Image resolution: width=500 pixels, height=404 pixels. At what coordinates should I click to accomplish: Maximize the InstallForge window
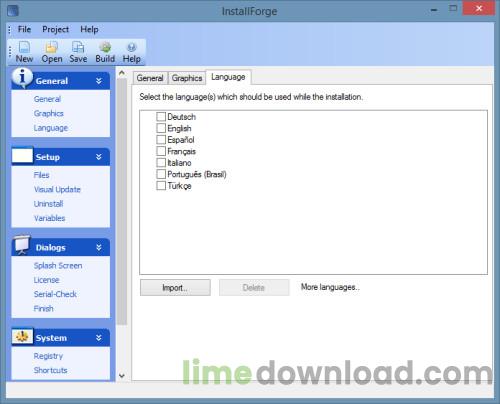(453, 9)
